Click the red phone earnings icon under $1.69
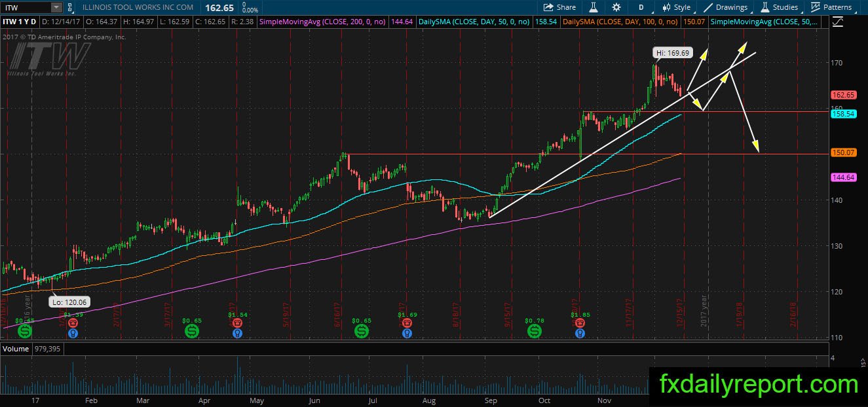Image resolution: width=868 pixels, height=407 pixels. (x=407, y=323)
